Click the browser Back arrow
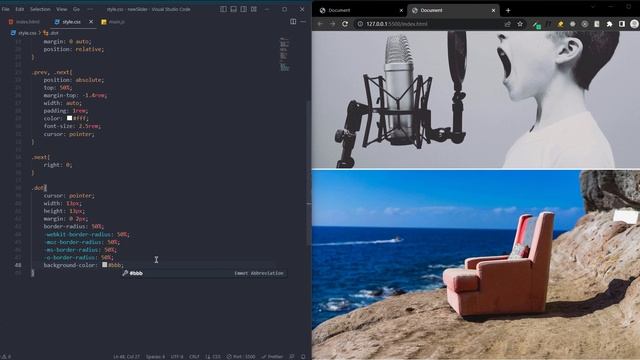This screenshot has width=640, height=360. coord(320,24)
